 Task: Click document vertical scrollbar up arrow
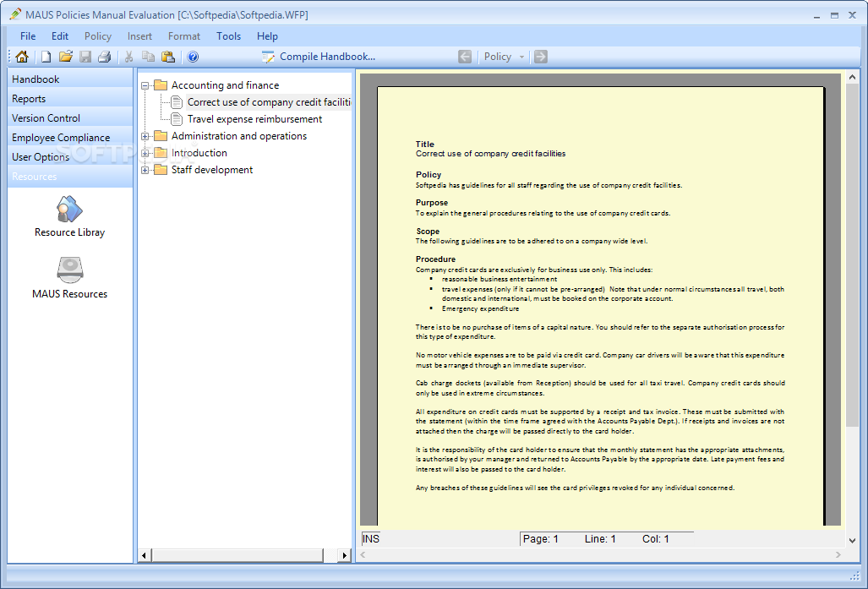[852, 77]
